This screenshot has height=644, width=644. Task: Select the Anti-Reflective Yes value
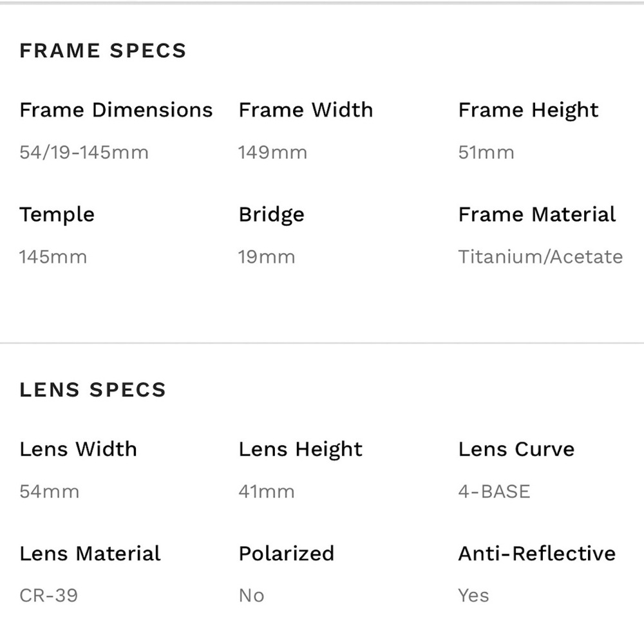tap(473, 596)
